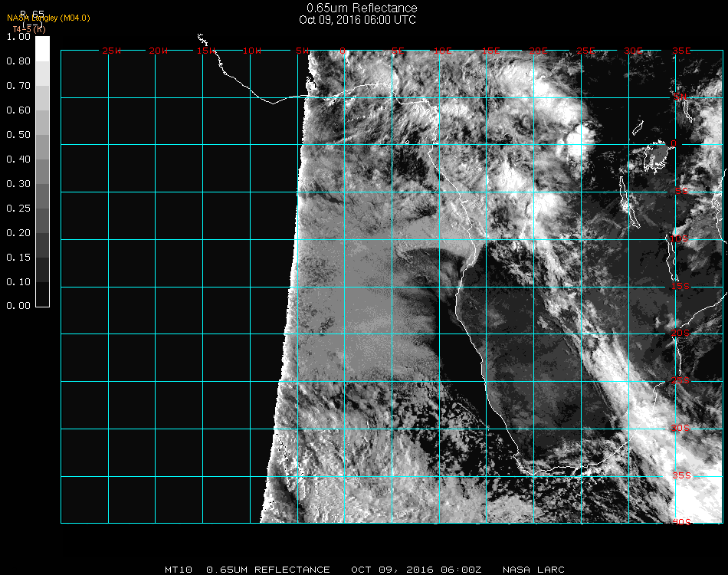Click the orange "NASA Langley (M04.0)" label
Viewport: 728px width, 575px height.
click(48, 18)
